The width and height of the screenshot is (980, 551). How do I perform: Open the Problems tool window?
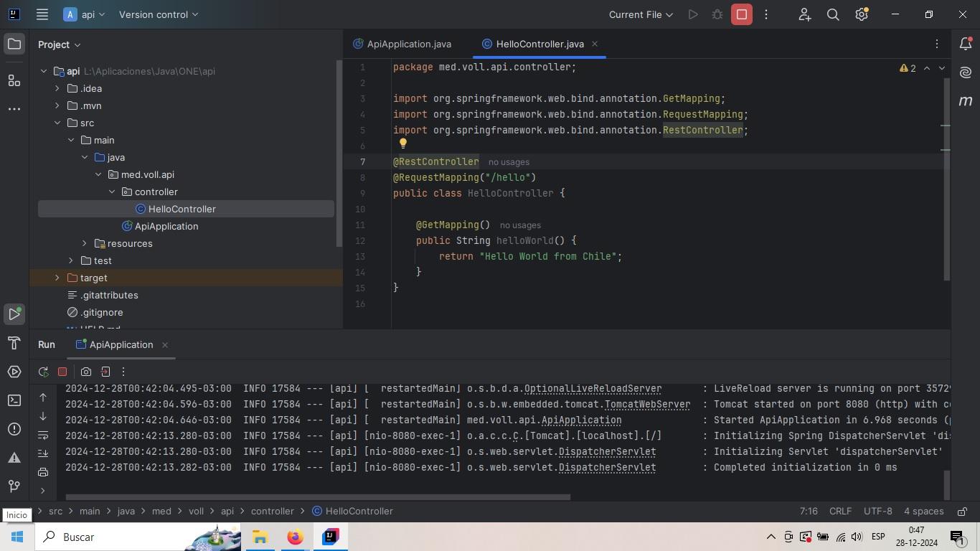14,429
